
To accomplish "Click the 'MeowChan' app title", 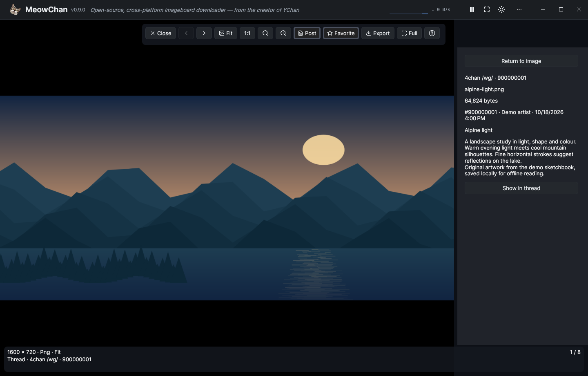I will 46,9.
